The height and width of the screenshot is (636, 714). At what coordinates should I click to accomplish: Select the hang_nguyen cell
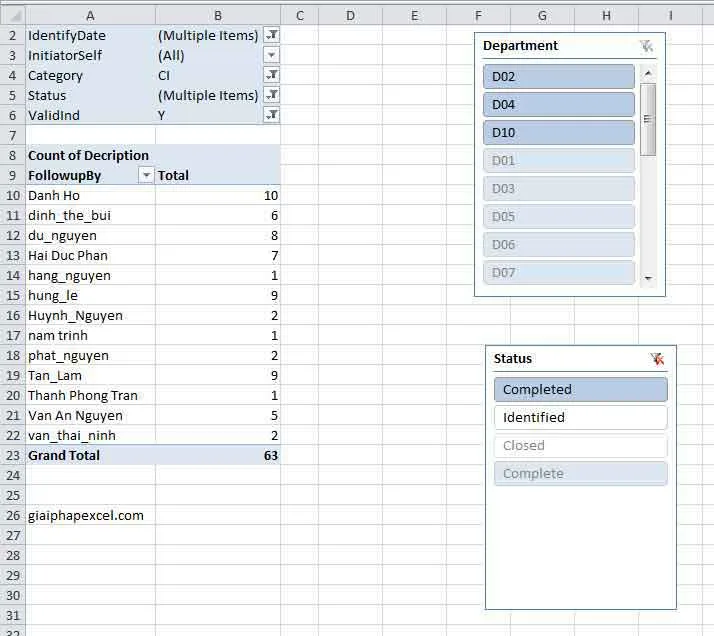point(90,275)
